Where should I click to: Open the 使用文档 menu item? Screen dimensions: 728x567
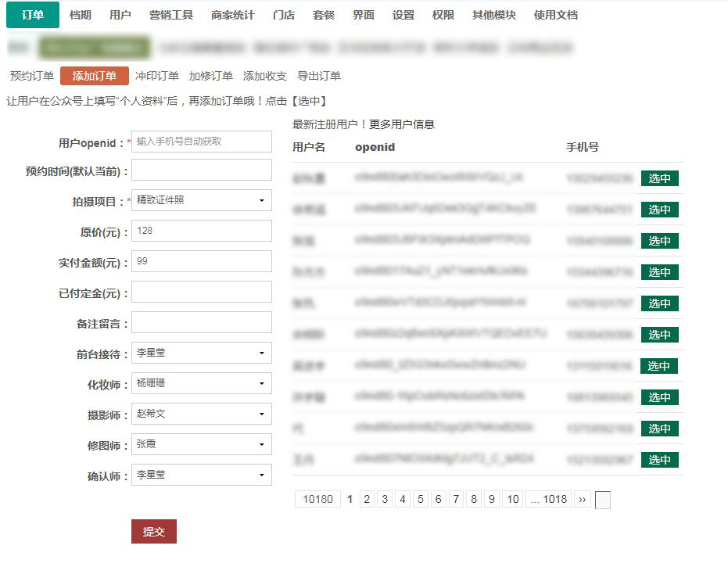click(555, 15)
